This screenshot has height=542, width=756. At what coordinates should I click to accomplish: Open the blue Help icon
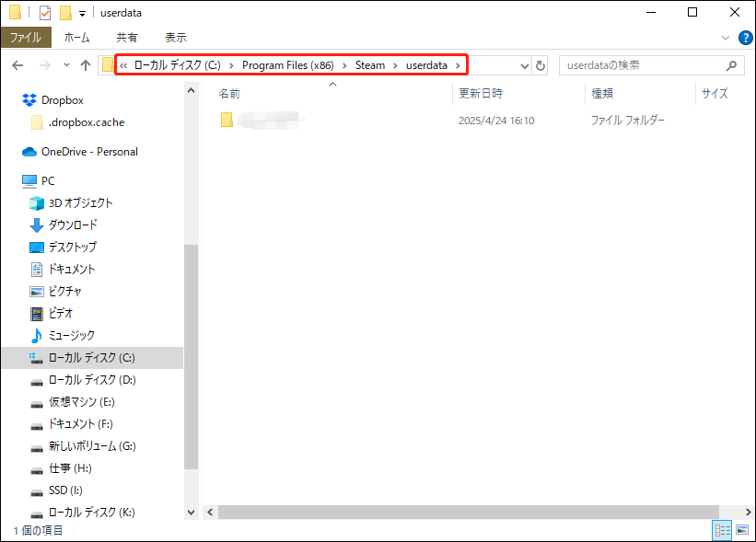pyautogui.click(x=745, y=38)
